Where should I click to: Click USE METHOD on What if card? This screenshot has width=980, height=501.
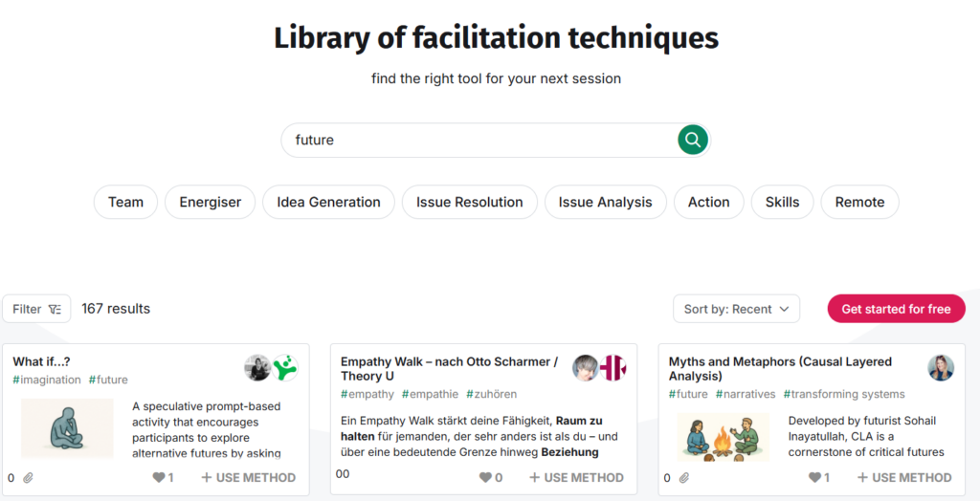(x=249, y=477)
